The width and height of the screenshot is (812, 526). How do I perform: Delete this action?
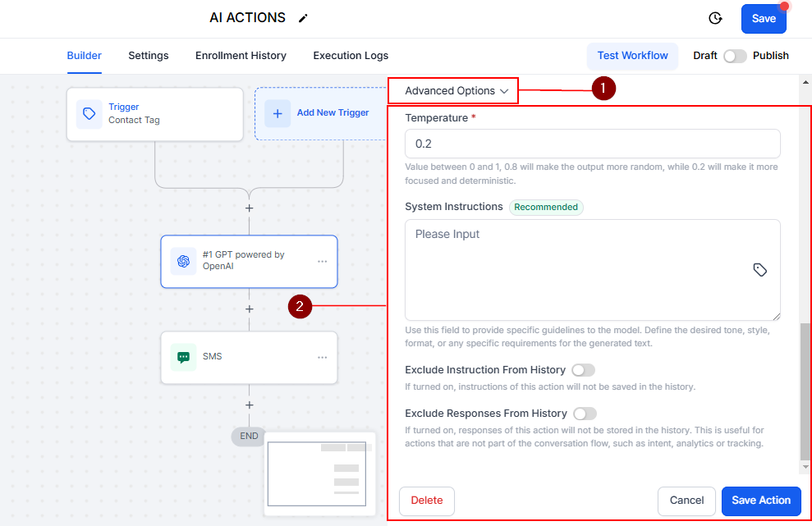[x=427, y=501]
